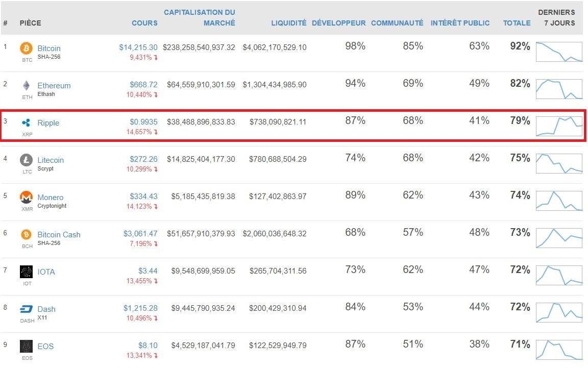Sort by the LIQUIDITÉ column header
The width and height of the screenshot is (588, 369).
[289, 23]
